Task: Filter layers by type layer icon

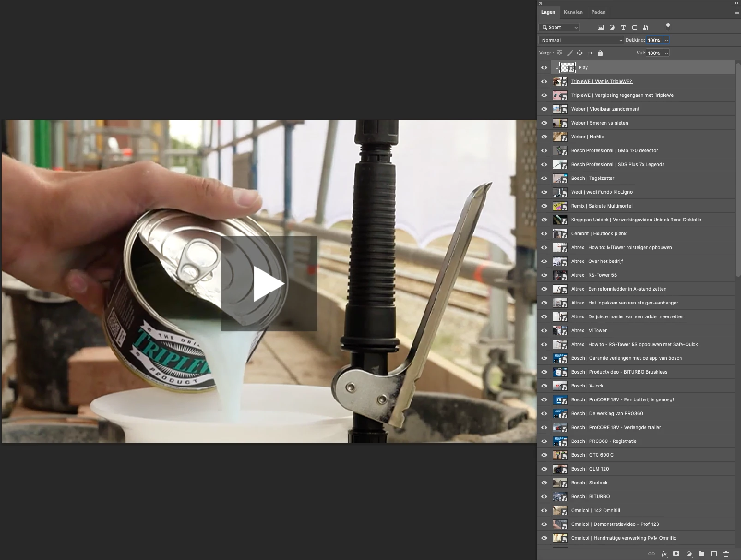Action: [x=623, y=27]
